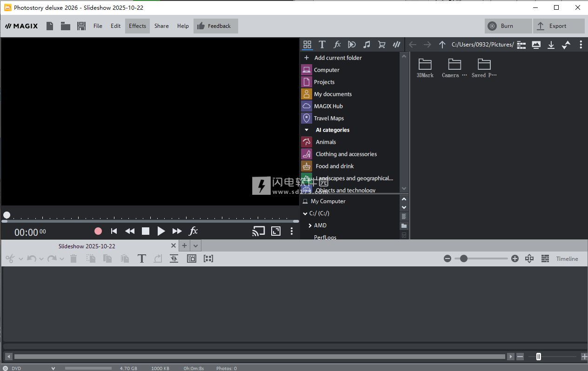Select the Slideshow 2025-10-22 tab
The width and height of the screenshot is (588, 371).
click(x=87, y=246)
